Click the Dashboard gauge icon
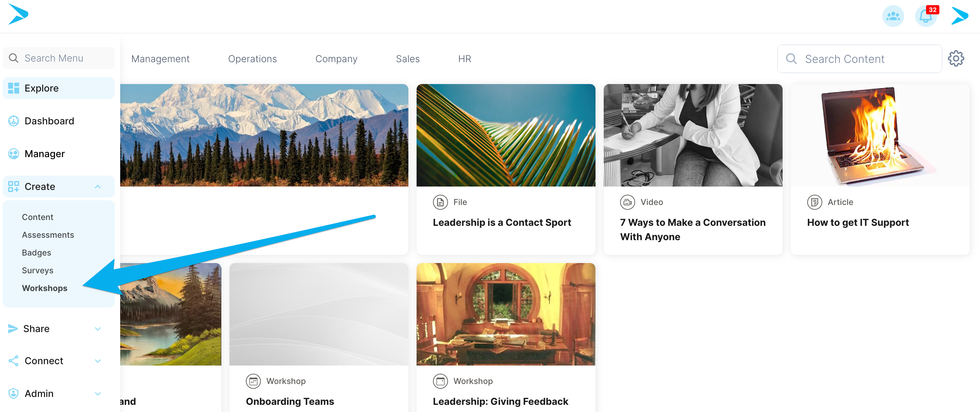 pyautogui.click(x=14, y=121)
